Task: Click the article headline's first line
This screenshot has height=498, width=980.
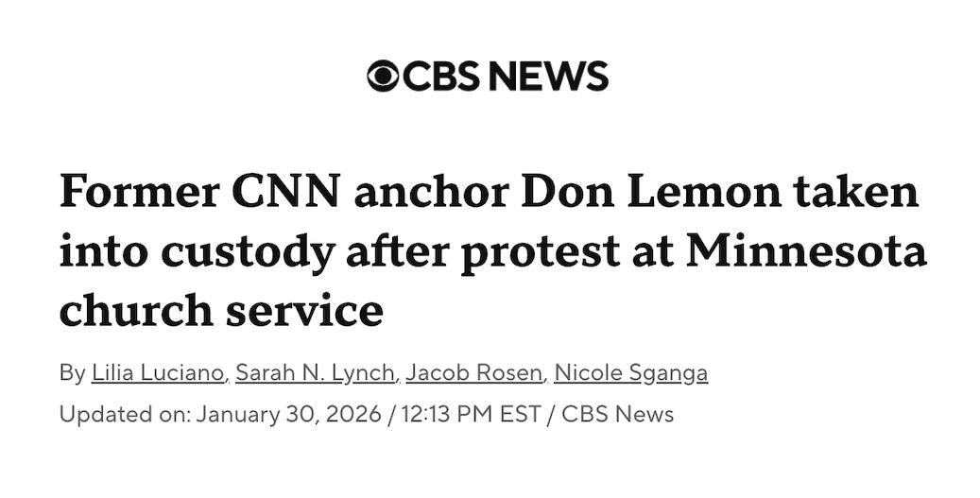Action: point(489,192)
